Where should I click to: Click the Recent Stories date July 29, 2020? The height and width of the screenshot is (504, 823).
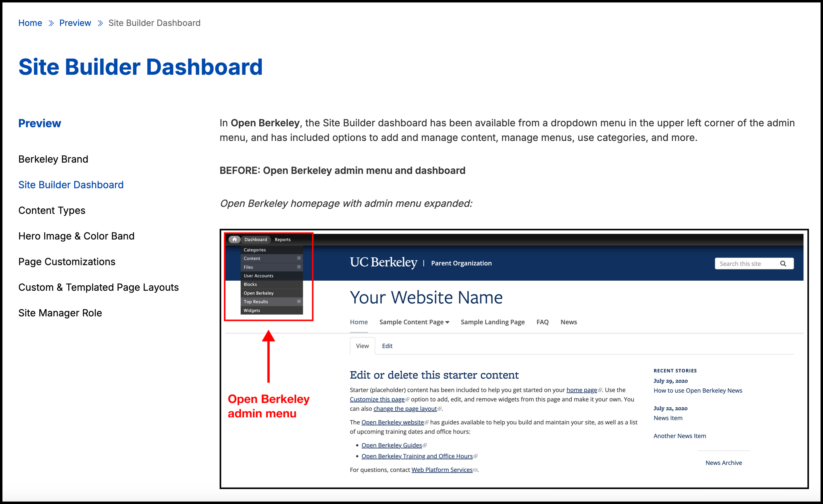(670, 381)
